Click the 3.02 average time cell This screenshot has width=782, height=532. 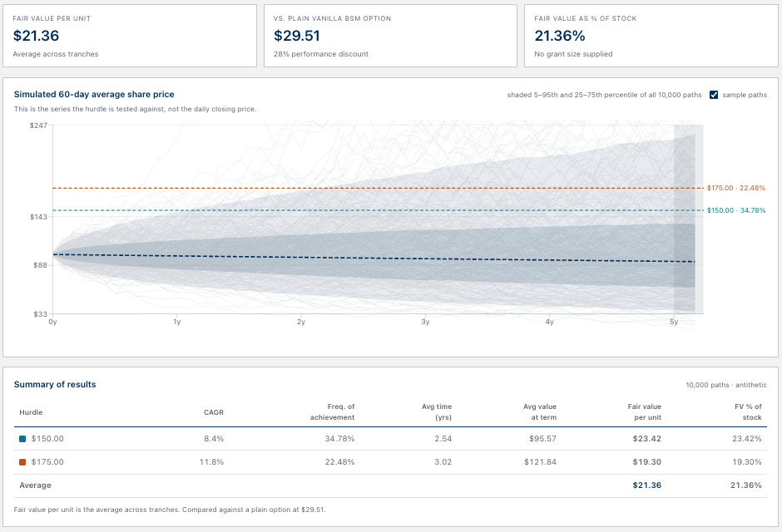[x=443, y=462]
